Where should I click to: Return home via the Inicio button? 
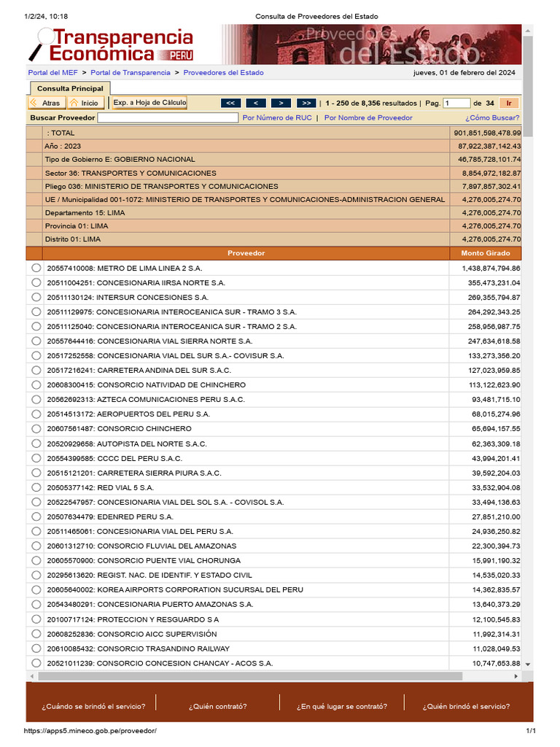[85, 103]
